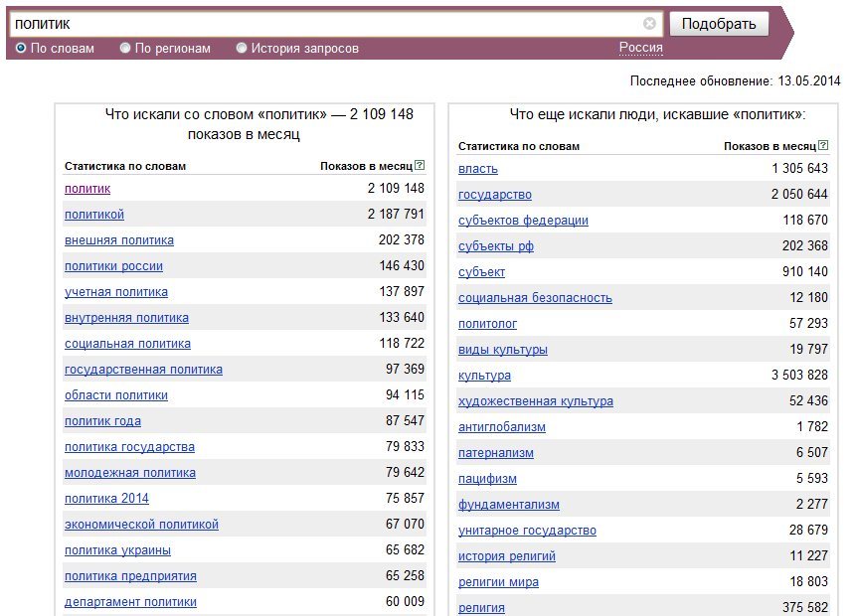Open the "Россия" region selector
This screenshot has height=616, width=857.
(x=640, y=48)
